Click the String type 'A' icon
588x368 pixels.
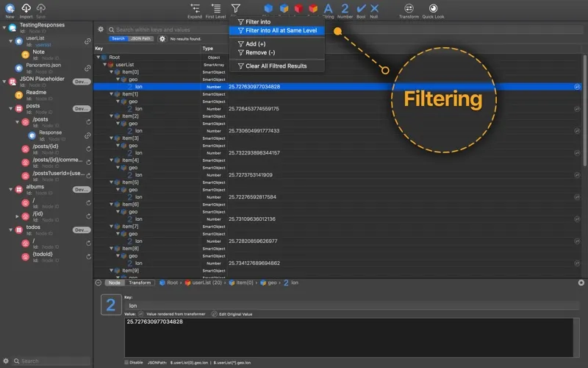pos(328,8)
